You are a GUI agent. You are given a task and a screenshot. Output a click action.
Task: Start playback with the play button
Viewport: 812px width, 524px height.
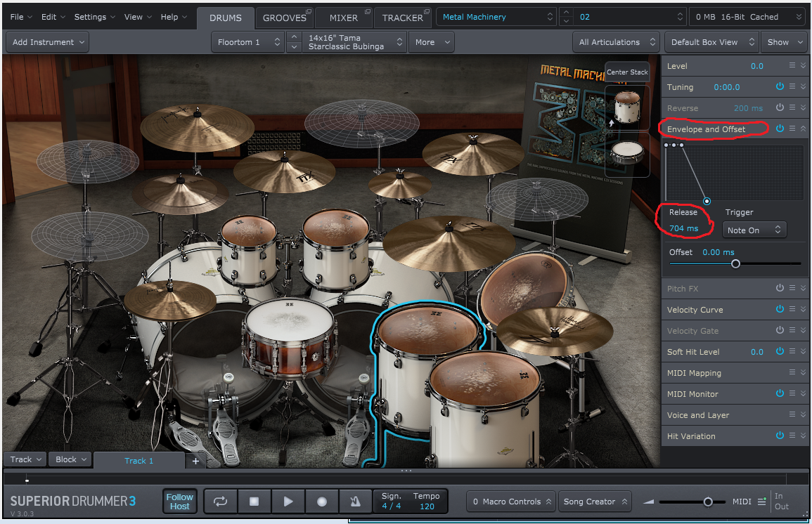288,502
